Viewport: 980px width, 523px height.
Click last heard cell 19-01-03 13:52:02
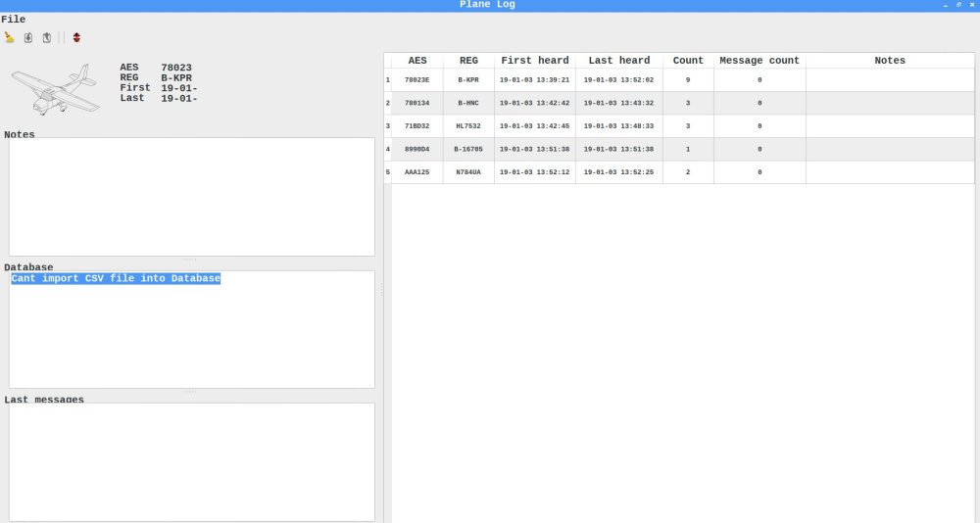click(x=618, y=80)
